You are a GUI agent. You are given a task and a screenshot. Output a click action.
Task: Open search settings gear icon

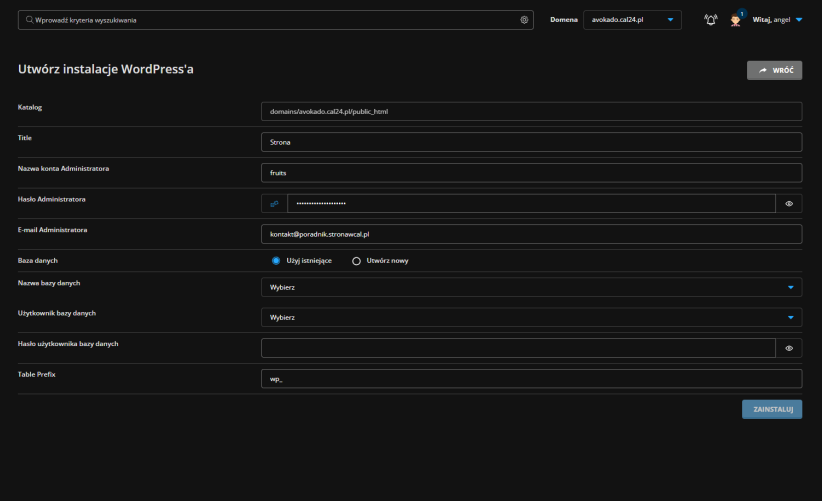(x=524, y=20)
